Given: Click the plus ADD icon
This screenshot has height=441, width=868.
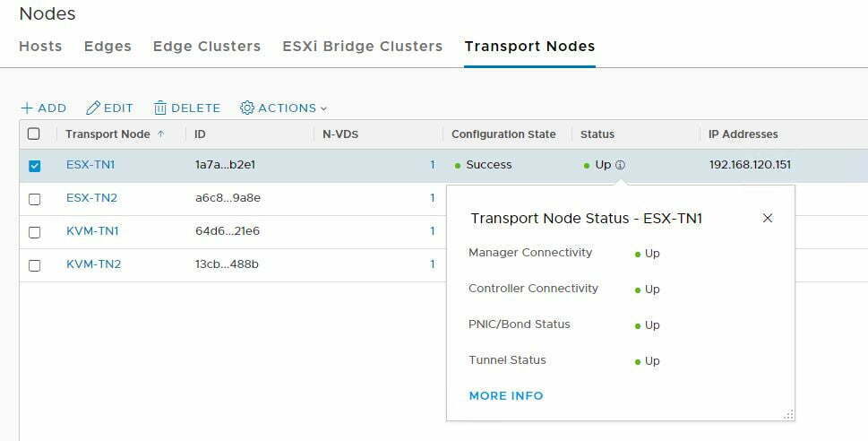Looking at the screenshot, I should (26, 108).
